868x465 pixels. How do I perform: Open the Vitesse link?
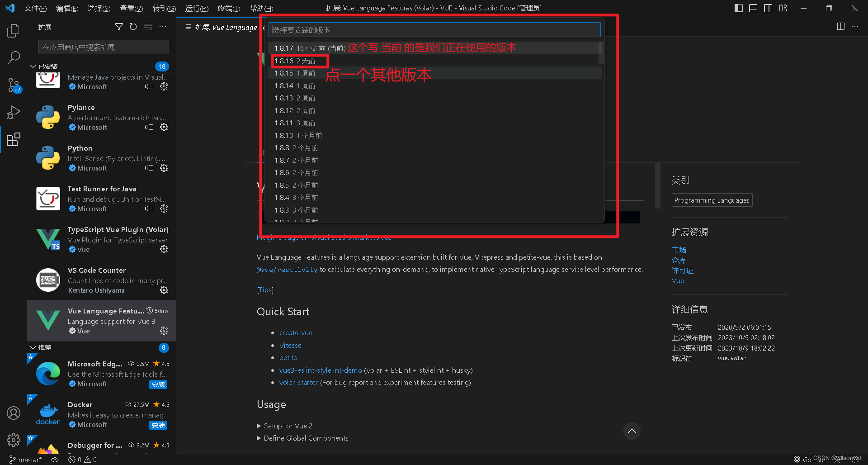coord(290,345)
